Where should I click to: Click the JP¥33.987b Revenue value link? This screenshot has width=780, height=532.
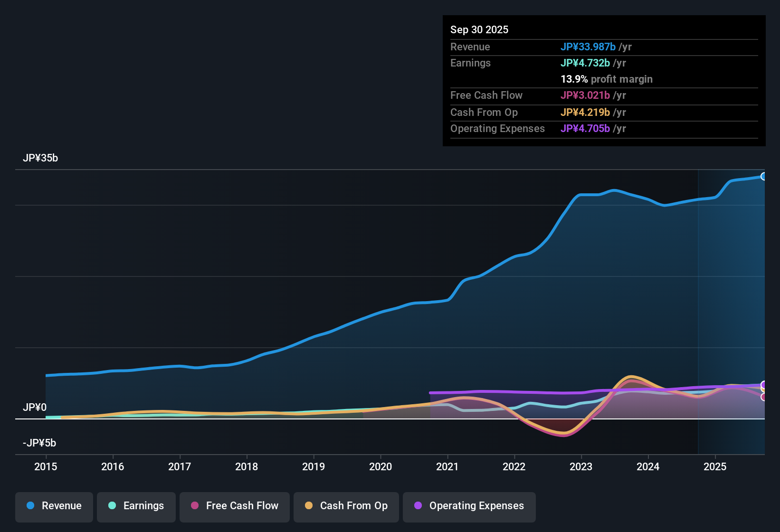[589, 47]
